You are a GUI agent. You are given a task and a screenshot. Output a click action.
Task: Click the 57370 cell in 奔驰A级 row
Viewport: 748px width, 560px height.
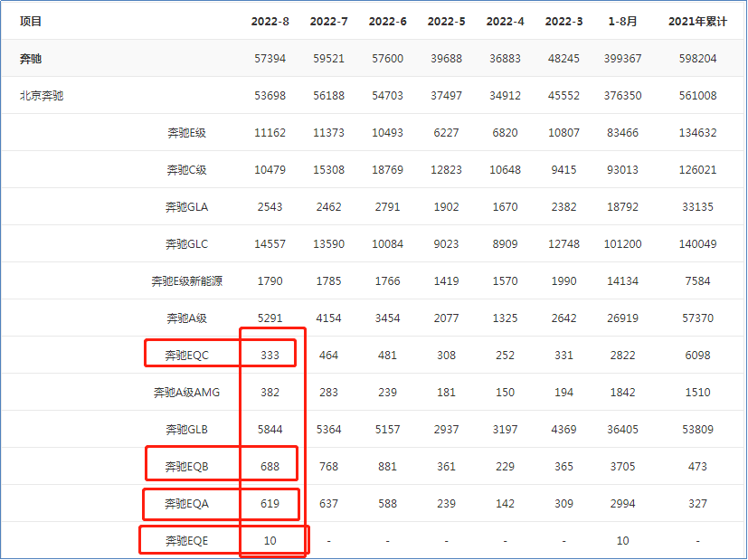(x=697, y=318)
